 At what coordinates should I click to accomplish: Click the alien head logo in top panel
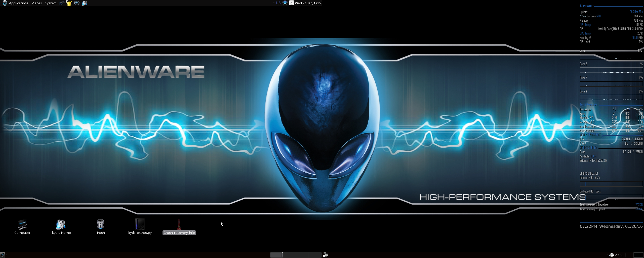click(x=5, y=3)
